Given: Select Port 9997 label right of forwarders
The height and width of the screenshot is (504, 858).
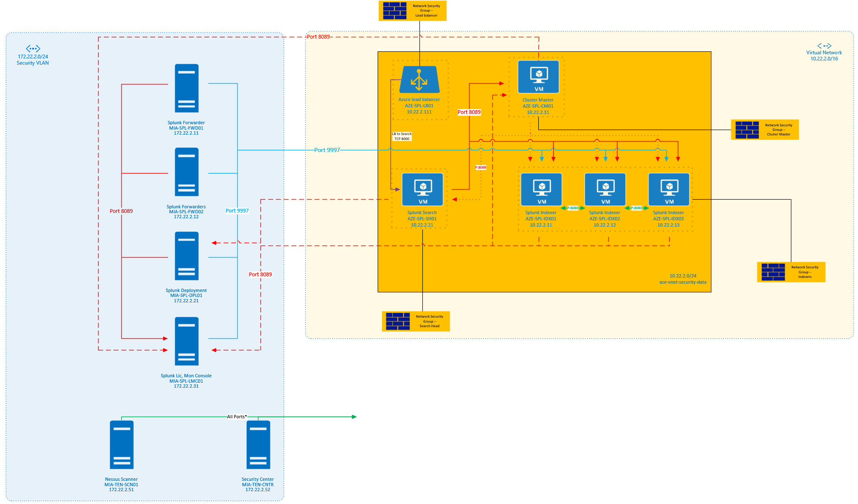Looking at the screenshot, I should point(237,211).
